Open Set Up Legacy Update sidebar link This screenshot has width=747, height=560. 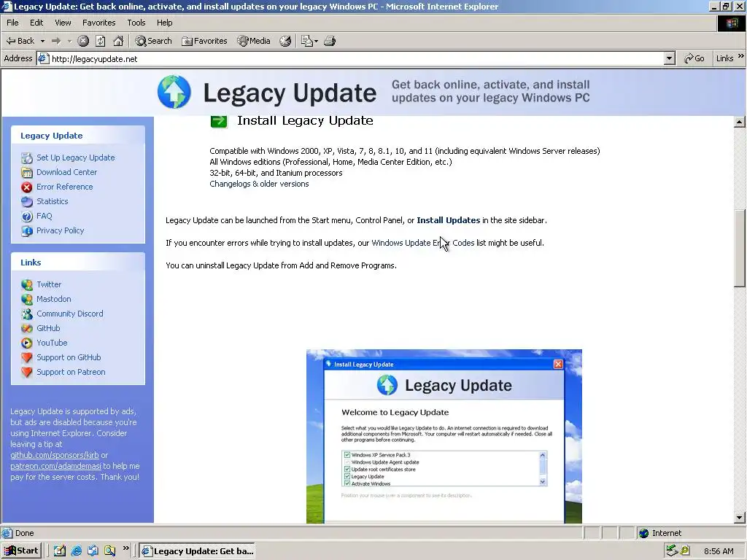[76, 157]
